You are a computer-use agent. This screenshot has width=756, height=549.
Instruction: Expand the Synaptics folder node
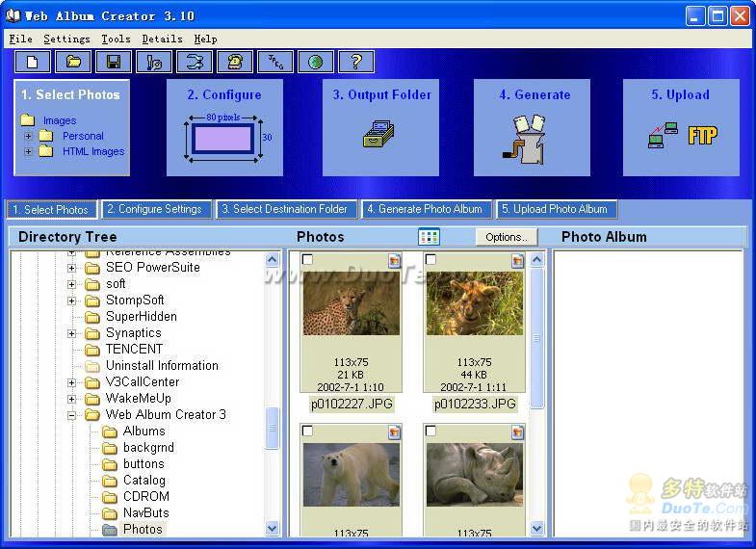click(72, 333)
